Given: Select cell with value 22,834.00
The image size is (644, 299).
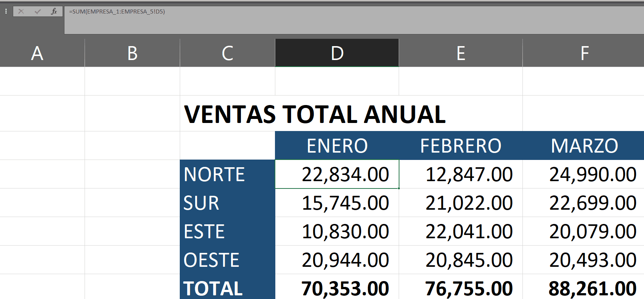Looking at the screenshot, I should pyautogui.click(x=337, y=174).
